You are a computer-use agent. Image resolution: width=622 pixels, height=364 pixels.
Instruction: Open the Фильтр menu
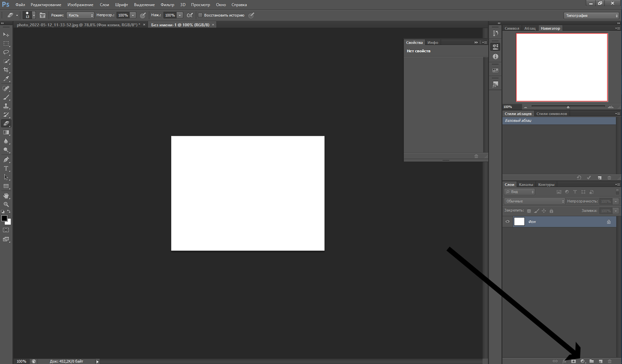coord(167,5)
